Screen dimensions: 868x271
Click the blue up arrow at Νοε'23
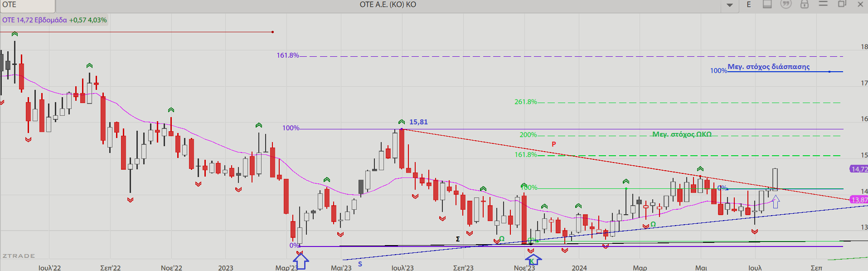tap(533, 260)
